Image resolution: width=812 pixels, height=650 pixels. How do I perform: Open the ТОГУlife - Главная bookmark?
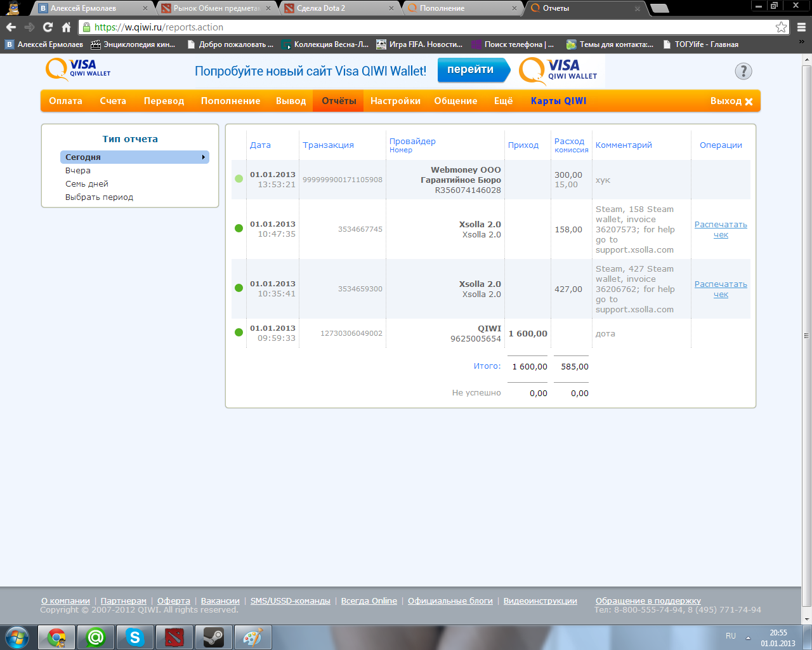700,44
